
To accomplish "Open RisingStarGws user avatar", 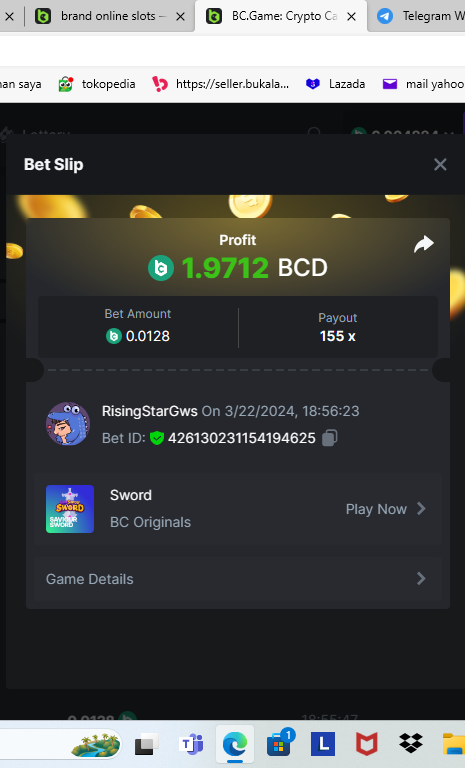I will (x=68, y=424).
